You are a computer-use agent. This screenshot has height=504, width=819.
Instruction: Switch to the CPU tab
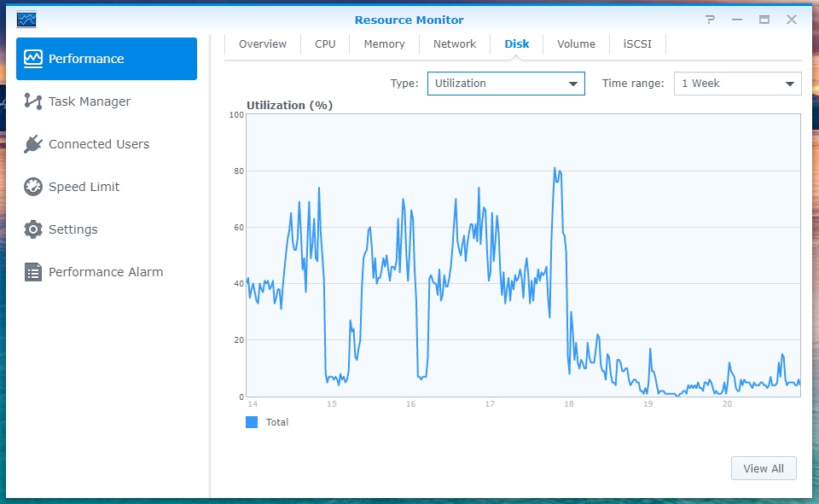pos(325,44)
